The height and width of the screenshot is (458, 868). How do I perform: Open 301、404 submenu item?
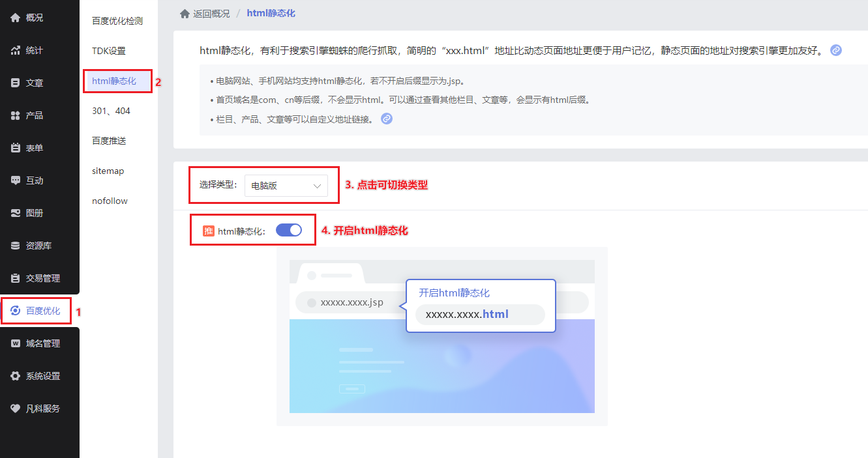[x=111, y=111]
